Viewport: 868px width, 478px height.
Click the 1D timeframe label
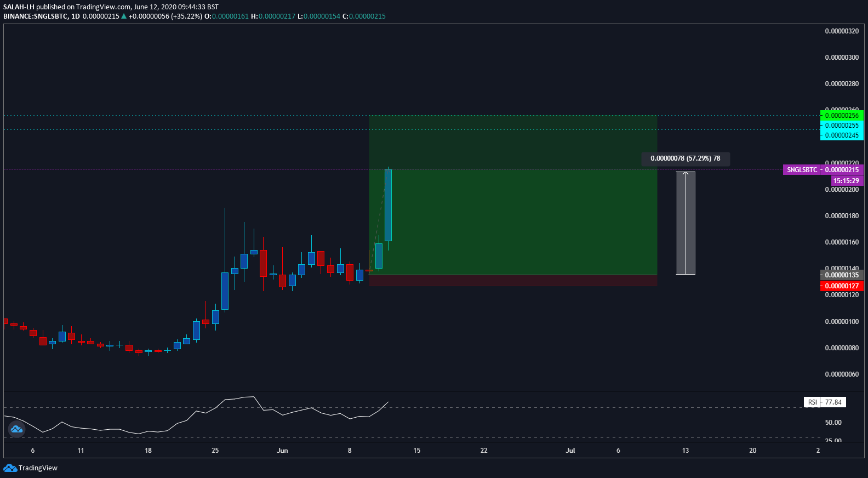[76, 16]
